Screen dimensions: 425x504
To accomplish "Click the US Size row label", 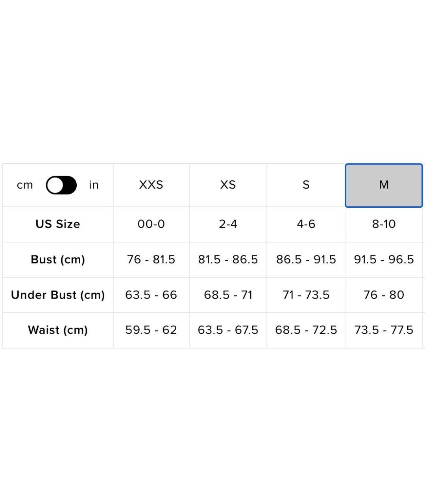I will pos(58,224).
